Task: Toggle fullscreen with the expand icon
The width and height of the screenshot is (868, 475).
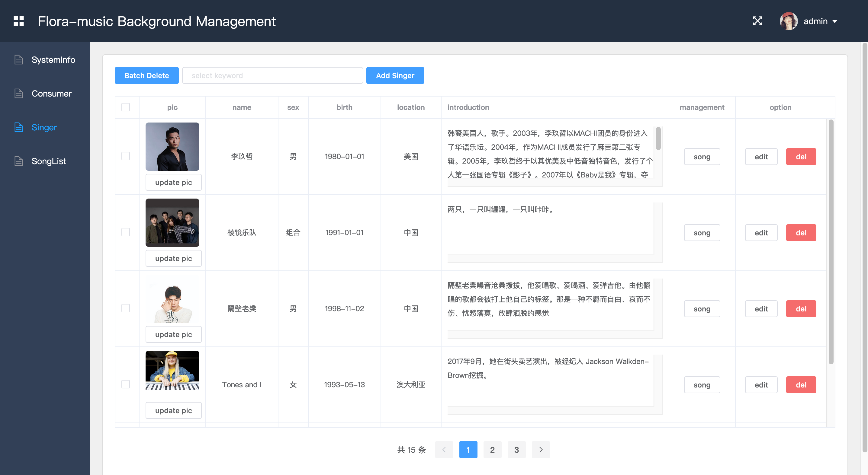Action: (x=757, y=21)
